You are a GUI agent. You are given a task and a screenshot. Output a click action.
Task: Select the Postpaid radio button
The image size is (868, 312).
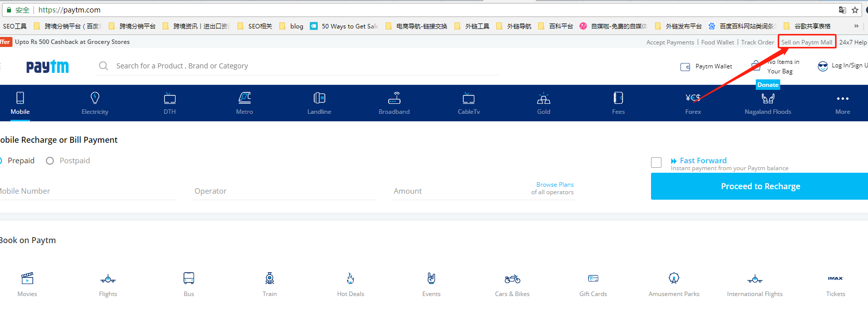[50, 161]
